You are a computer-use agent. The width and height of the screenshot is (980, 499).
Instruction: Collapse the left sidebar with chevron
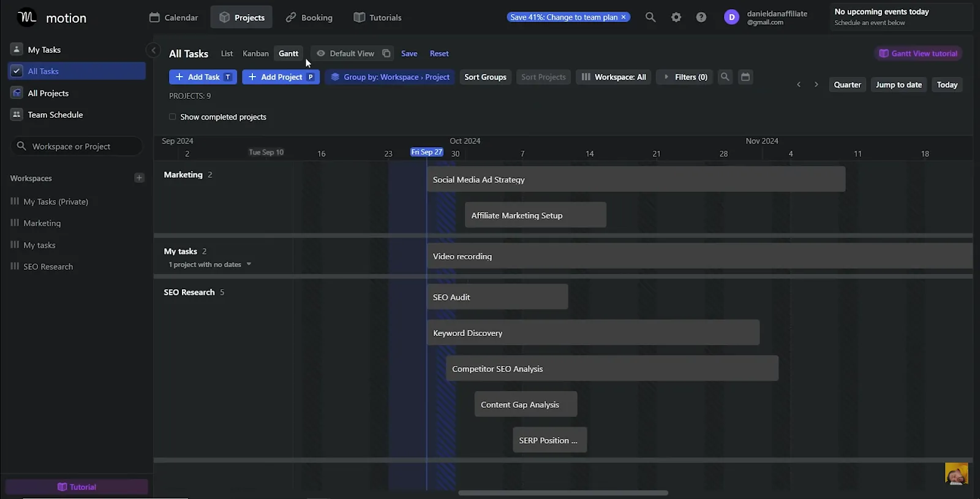(x=153, y=51)
